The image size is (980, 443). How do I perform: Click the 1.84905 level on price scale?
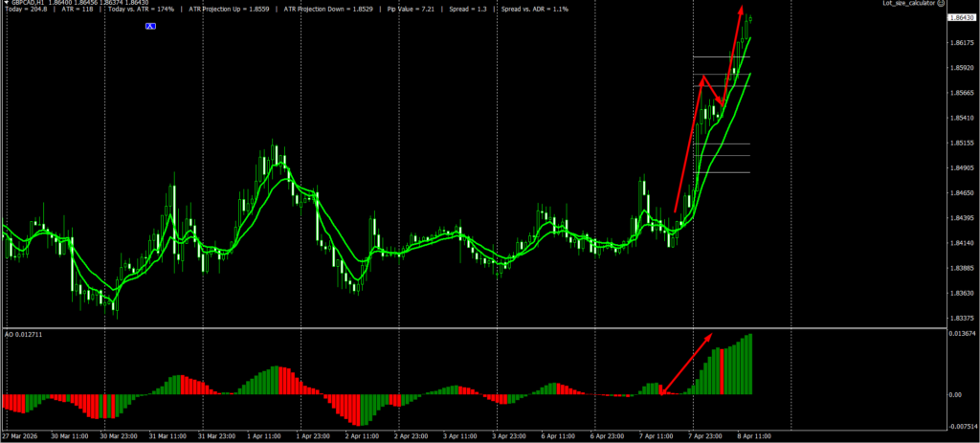(x=961, y=168)
